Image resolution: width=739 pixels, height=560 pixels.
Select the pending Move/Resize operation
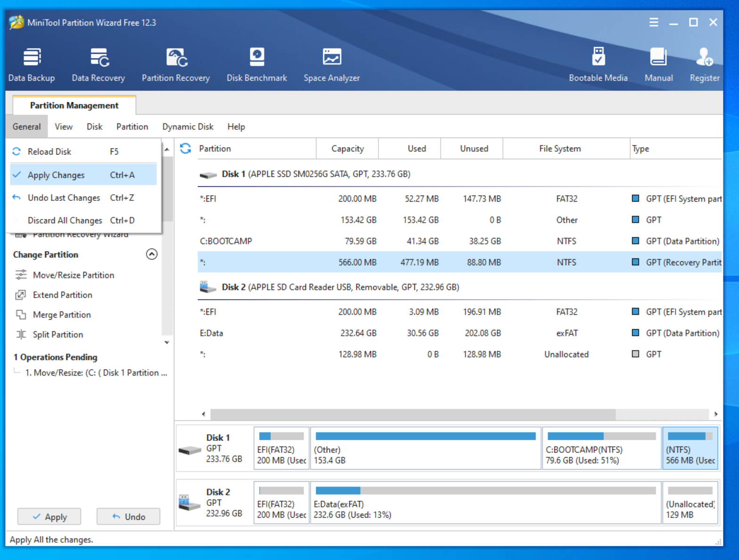pyautogui.click(x=96, y=372)
